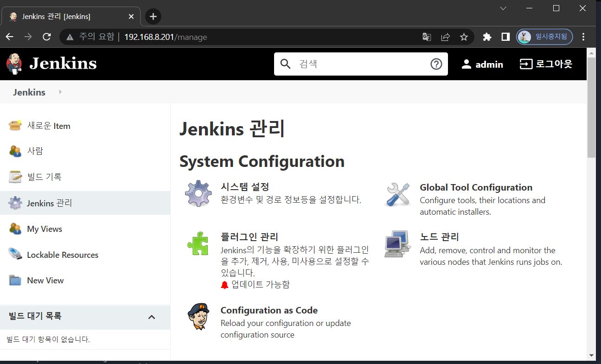This screenshot has height=364, width=601.
Task: Select Jenkins 관리 in side menu
Action: point(50,203)
